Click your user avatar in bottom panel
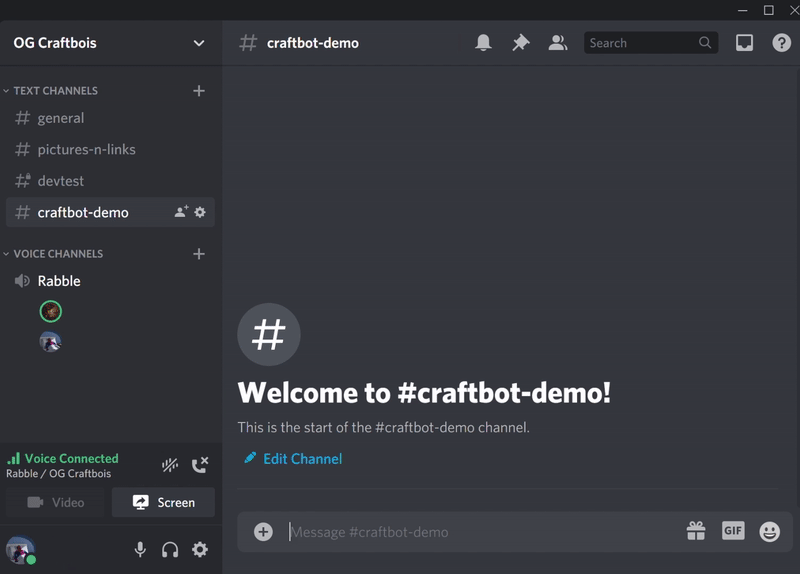Viewport: 800px width, 574px height. [x=20, y=550]
